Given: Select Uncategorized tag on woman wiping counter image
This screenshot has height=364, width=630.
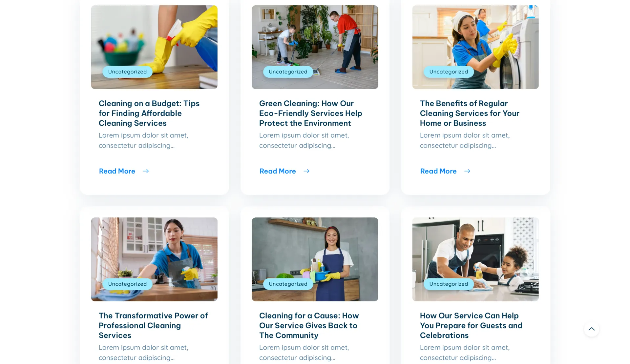Looking at the screenshot, I should 127,284.
